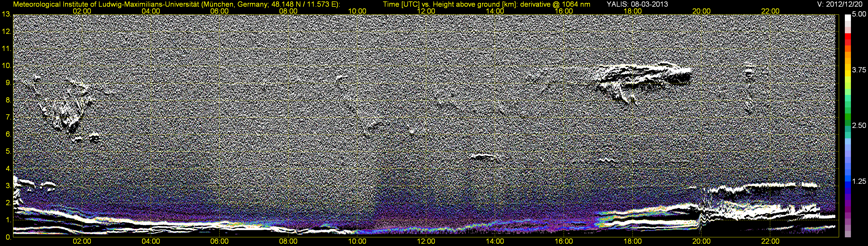Click 12:00 on the bottom time axis

[426, 242]
